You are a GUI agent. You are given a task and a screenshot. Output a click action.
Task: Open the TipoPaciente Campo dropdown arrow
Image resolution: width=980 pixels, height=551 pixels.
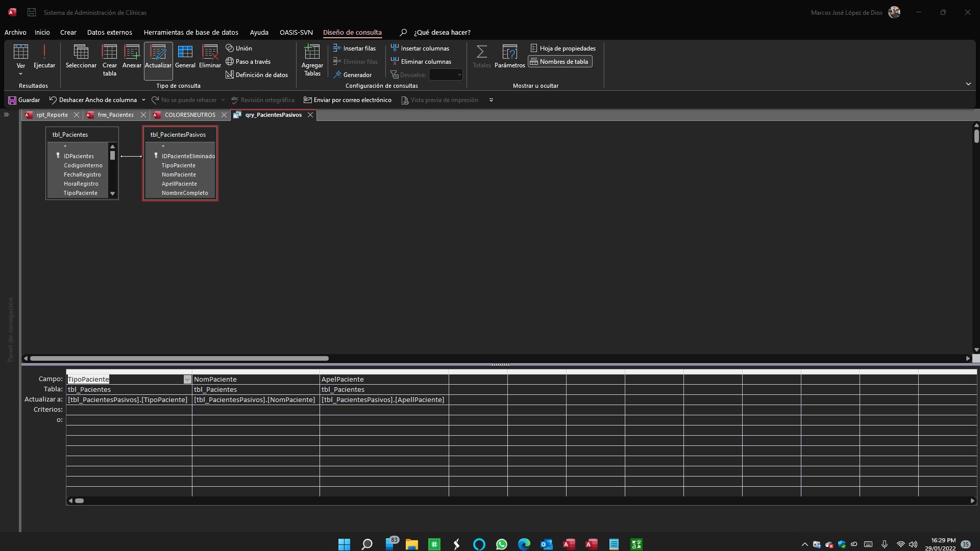(187, 380)
